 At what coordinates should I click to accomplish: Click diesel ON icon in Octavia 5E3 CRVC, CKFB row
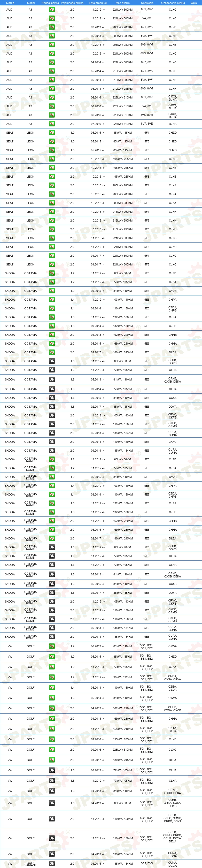pyautogui.click(x=52, y=415)
